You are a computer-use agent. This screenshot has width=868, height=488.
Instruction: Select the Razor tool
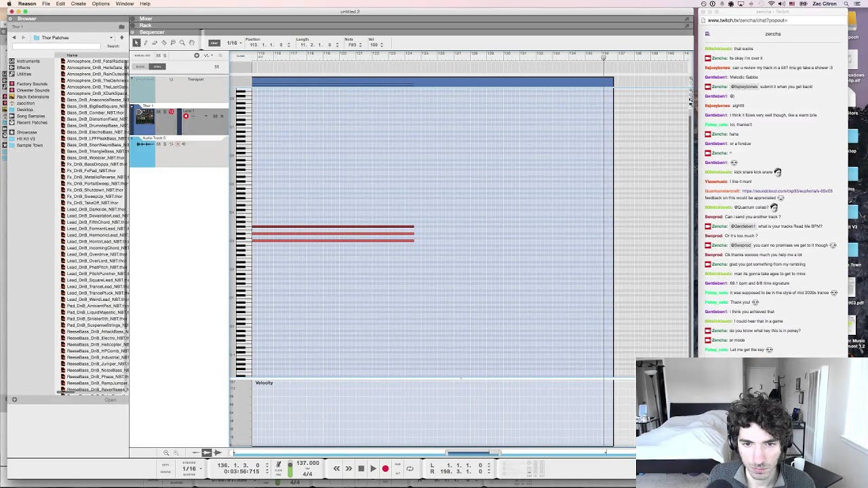(x=163, y=43)
